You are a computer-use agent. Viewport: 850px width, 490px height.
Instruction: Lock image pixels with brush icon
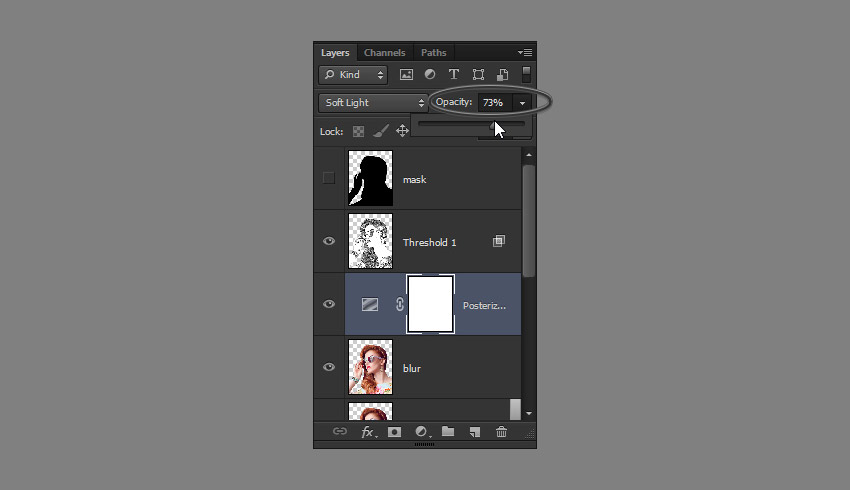click(x=381, y=131)
